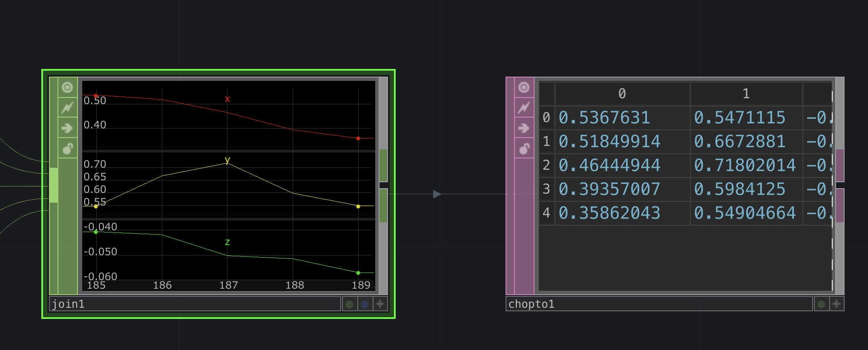The width and height of the screenshot is (868, 350).
Task: Toggle viewer active icon on join1
Action: click(x=67, y=88)
